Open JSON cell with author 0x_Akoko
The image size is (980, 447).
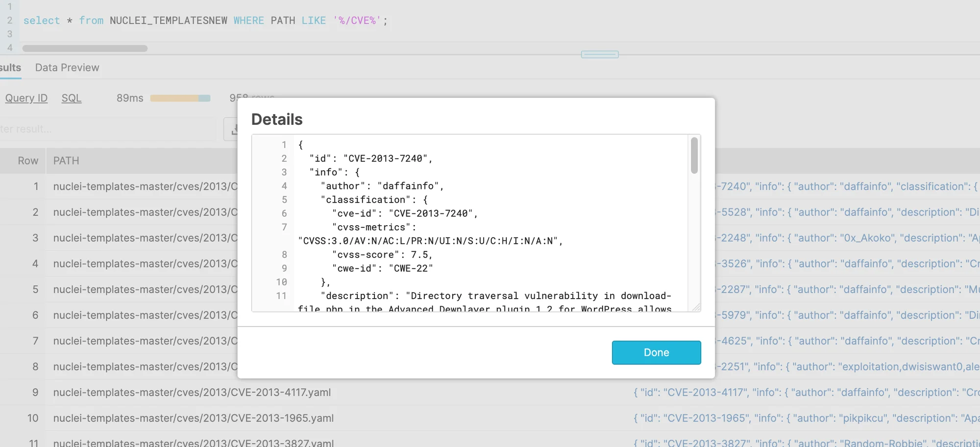pyautogui.click(x=847, y=238)
